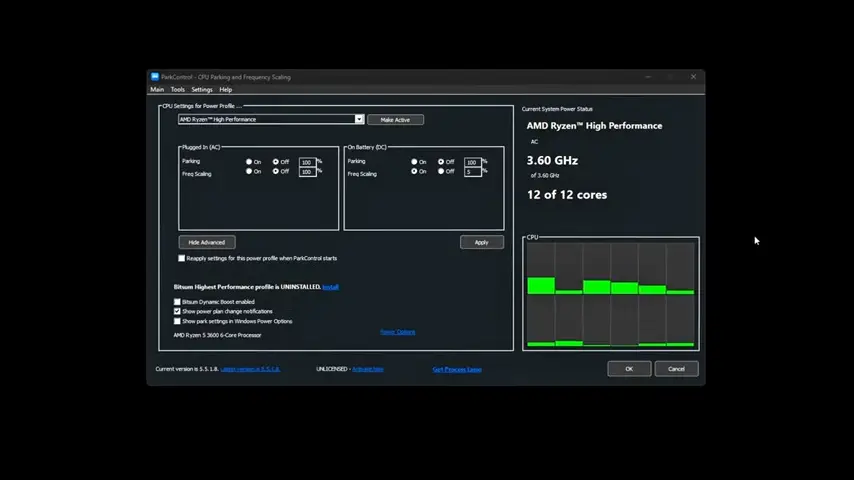Hide the advanced settings
The height and width of the screenshot is (480, 854).
pyautogui.click(x=207, y=242)
